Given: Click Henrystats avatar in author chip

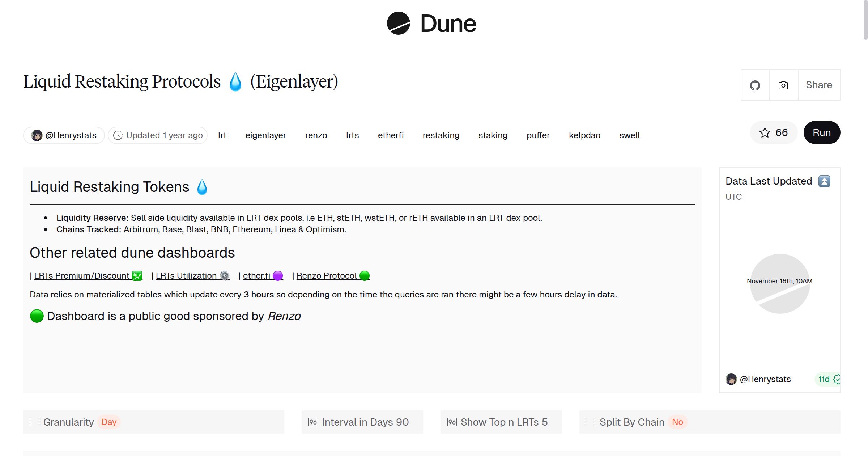Looking at the screenshot, I should [x=37, y=135].
